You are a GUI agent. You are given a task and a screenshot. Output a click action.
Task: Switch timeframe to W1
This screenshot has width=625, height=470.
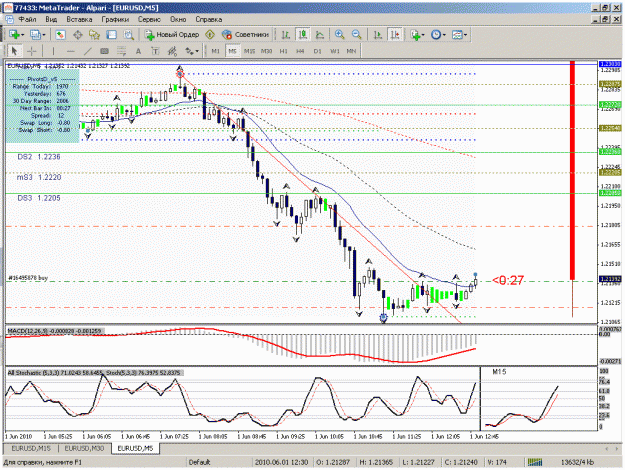[x=334, y=51]
